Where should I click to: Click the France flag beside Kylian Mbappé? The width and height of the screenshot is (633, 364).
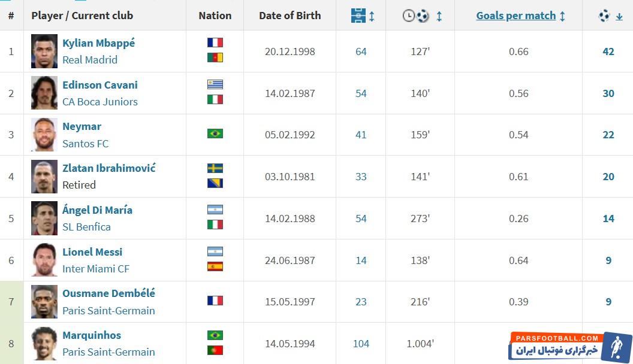tap(215, 43)
